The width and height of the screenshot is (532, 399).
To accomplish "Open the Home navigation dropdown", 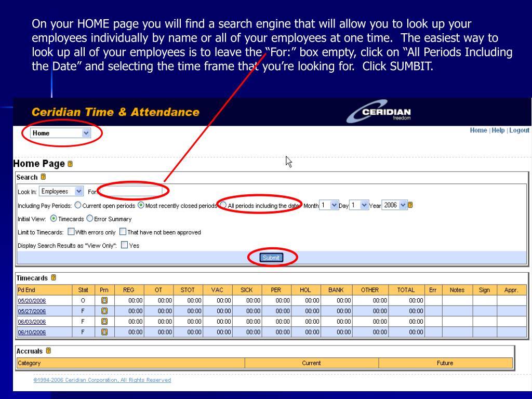I will click(60, 133).
